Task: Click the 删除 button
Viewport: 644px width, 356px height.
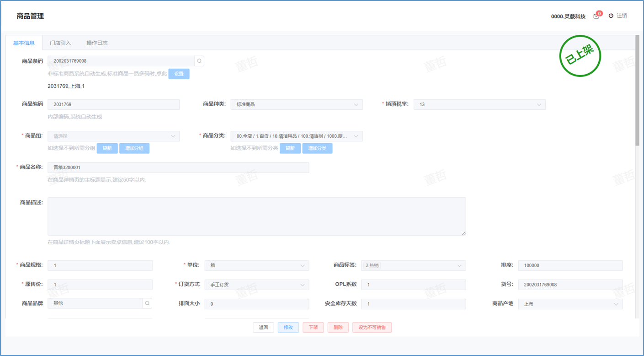Action: (x=338, y=328)
